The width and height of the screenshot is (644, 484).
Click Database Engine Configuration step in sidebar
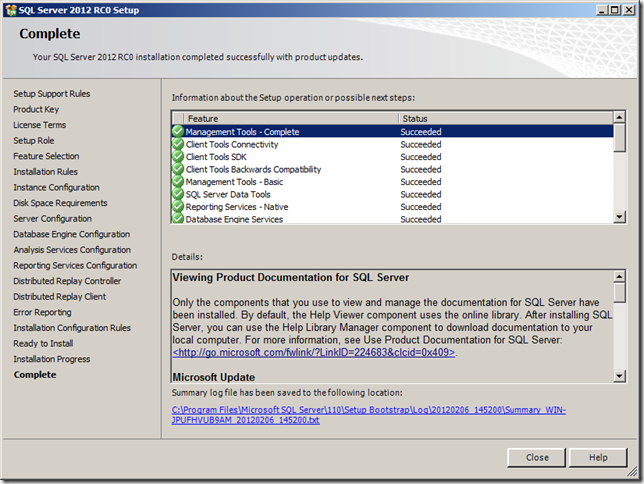pyautogui.click(x=72, y=234)
